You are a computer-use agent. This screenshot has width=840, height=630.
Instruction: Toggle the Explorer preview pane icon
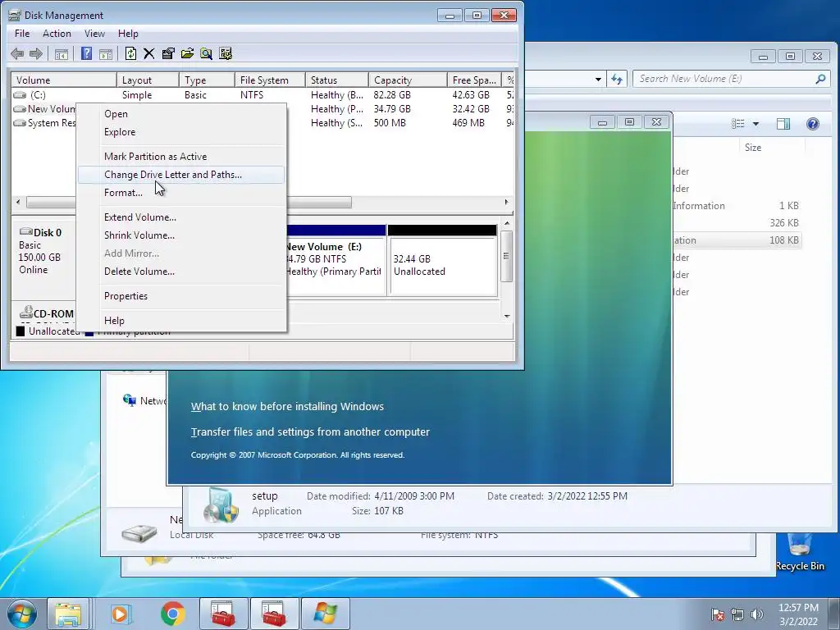(783, 124)
